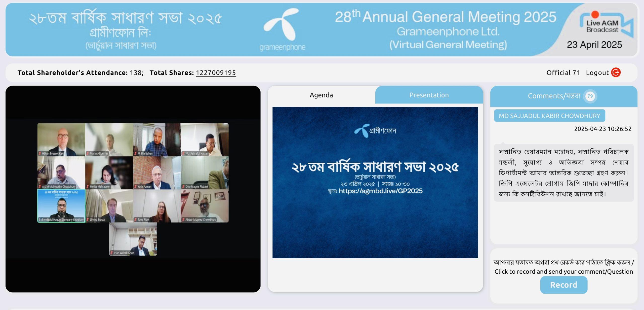Click Øivind Burdal video tile
The height and width of the screenshot is (310, 644).
(x=109, y=206)
